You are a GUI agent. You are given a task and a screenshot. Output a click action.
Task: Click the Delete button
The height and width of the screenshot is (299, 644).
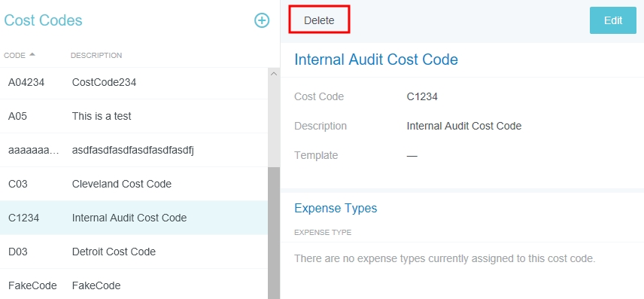319,20
